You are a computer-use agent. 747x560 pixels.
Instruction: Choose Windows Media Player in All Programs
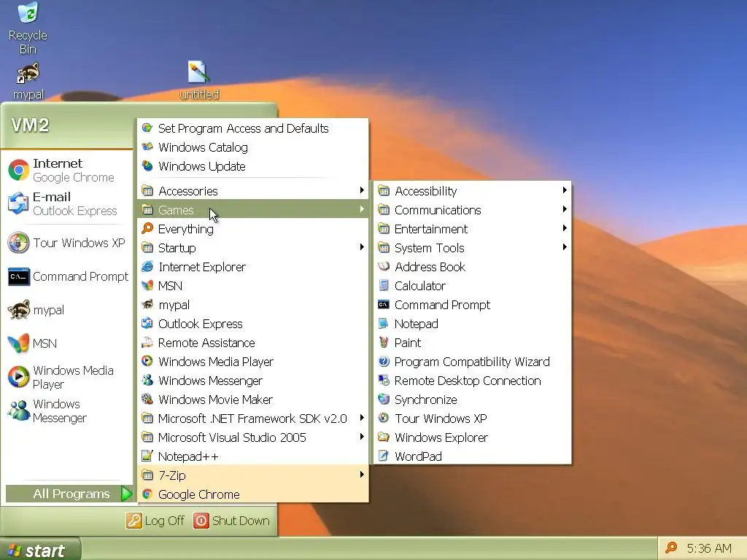253,362
